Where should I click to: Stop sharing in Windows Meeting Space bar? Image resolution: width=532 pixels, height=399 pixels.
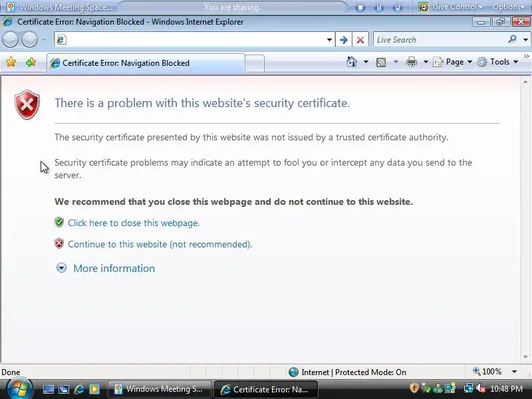pyautogui.click(x=360, y=7)
